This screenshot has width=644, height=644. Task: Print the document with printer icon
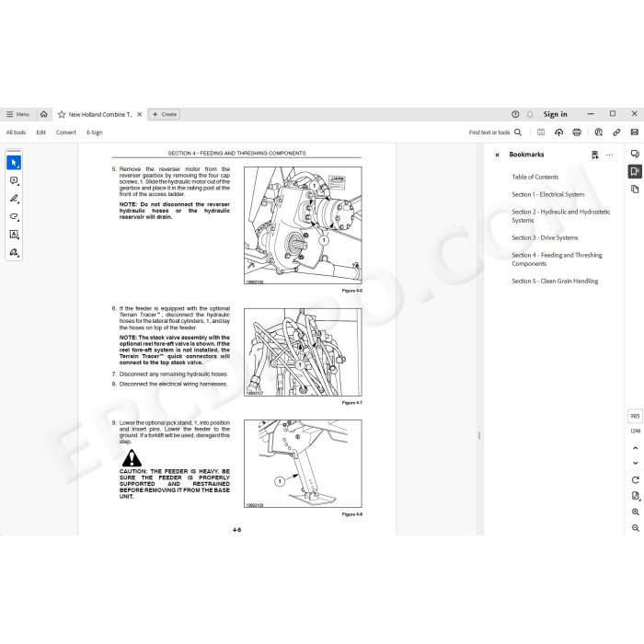coord(577,132)
